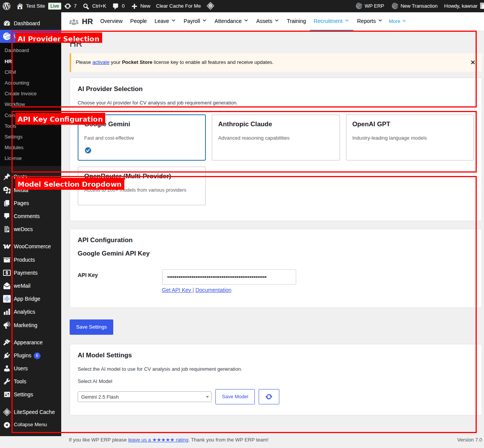
Task: Open the WP ERP admin bar icon
Action: click(x=359, y=6)
